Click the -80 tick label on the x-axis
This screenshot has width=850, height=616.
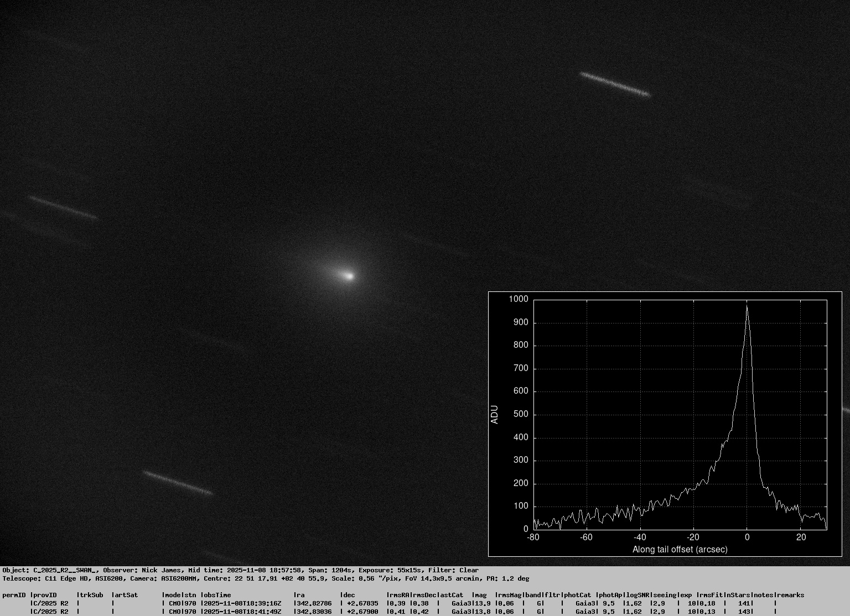click(x=533, y=537)
